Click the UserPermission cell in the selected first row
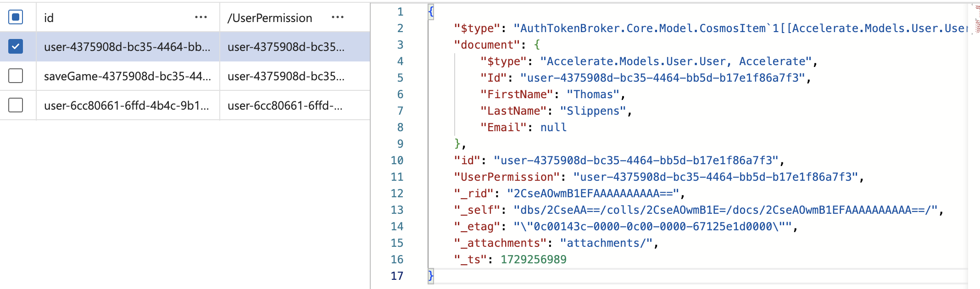980x289 pixels. coord(286,47)
